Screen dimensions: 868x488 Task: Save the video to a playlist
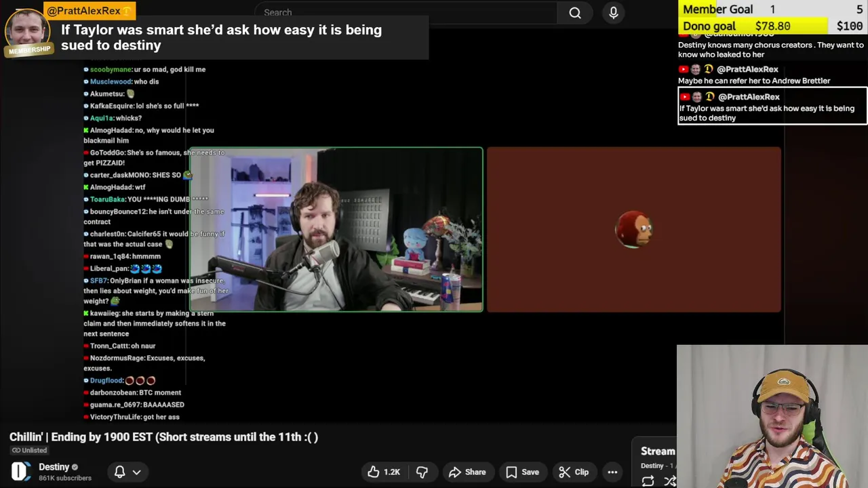pos(522,472)
